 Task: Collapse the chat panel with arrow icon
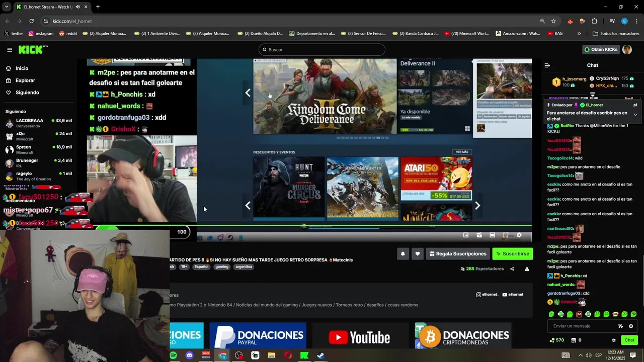point(547,65)
